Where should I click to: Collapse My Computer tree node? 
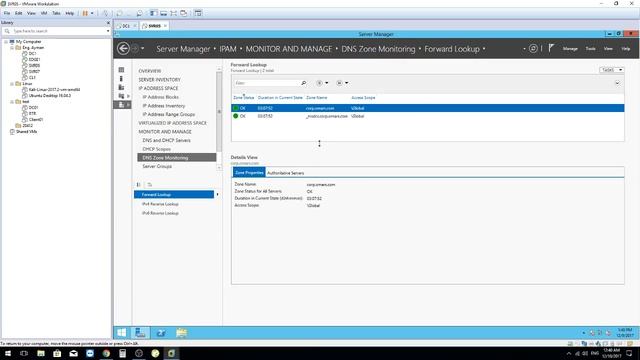coord(6,42)
